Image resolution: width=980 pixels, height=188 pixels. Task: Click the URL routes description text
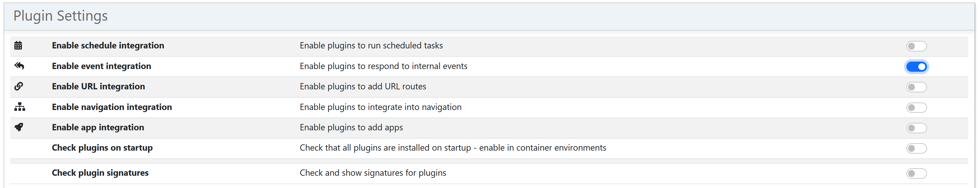pos(363,86)
